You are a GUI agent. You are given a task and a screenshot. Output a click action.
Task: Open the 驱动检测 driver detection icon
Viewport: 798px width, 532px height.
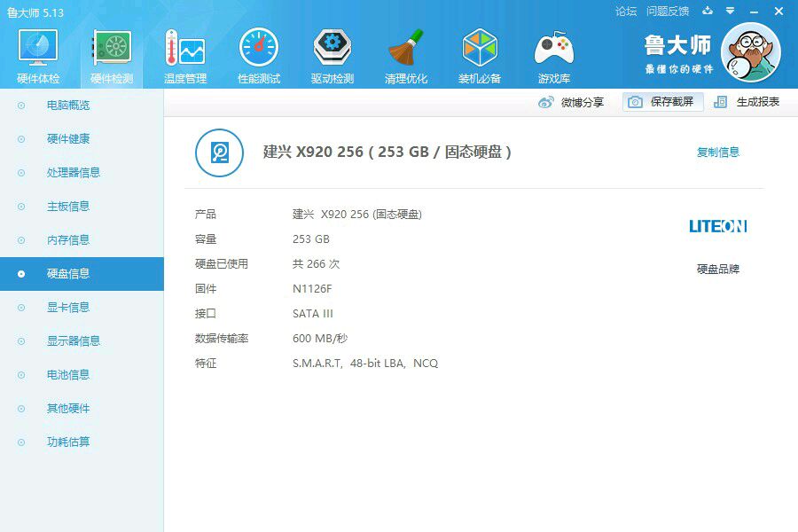click(332, 48)
